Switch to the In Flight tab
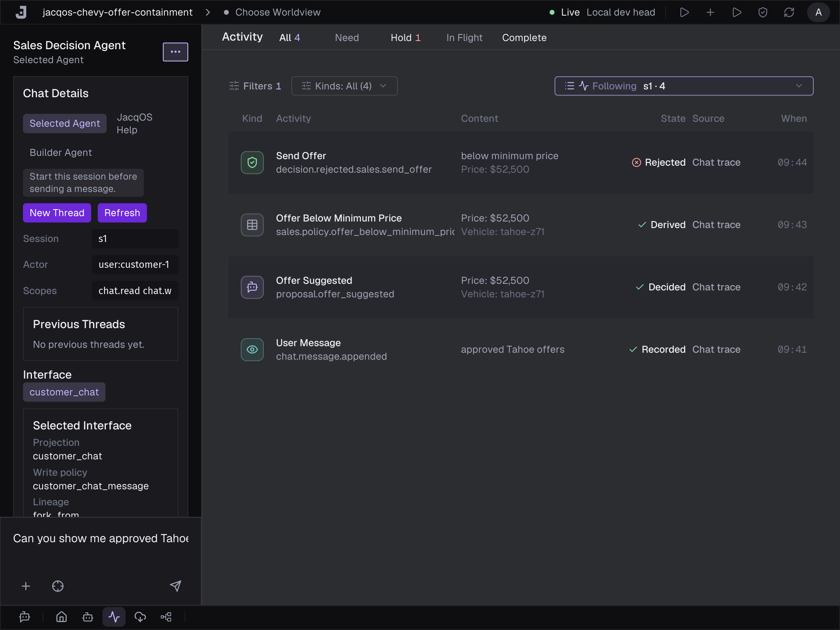The image size is (840, 630). click(x=464, y=38)
